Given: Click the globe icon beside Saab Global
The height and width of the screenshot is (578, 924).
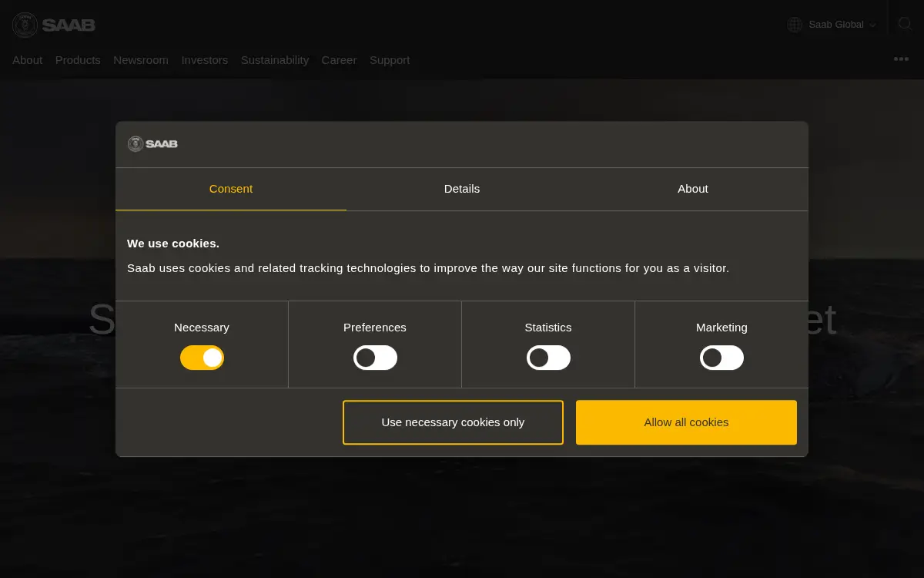Looking at the screenshot, I should point(795,25).
